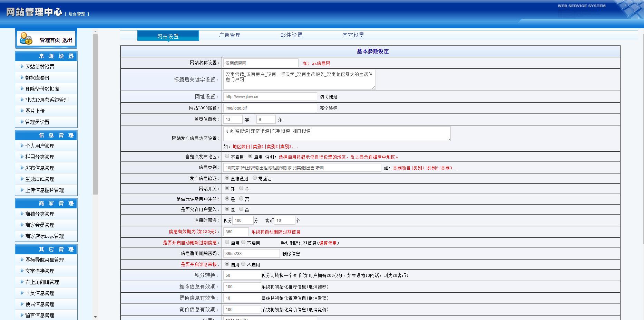This screenshot has width=644, height=320.
Task: Open 个人用户管理 sidebar item
Action: click(x=40, y=146)
